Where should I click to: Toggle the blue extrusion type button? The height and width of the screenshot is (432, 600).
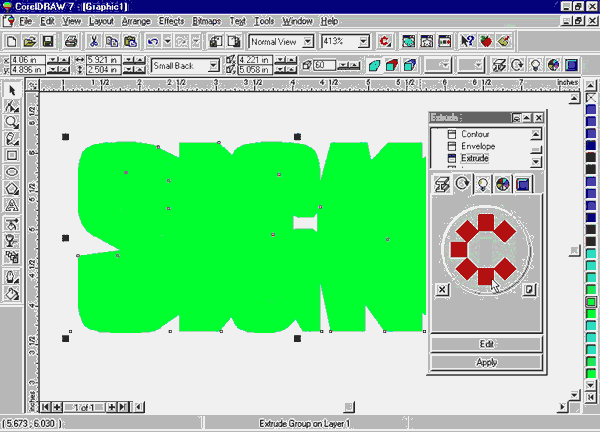(x=409, y=65)
